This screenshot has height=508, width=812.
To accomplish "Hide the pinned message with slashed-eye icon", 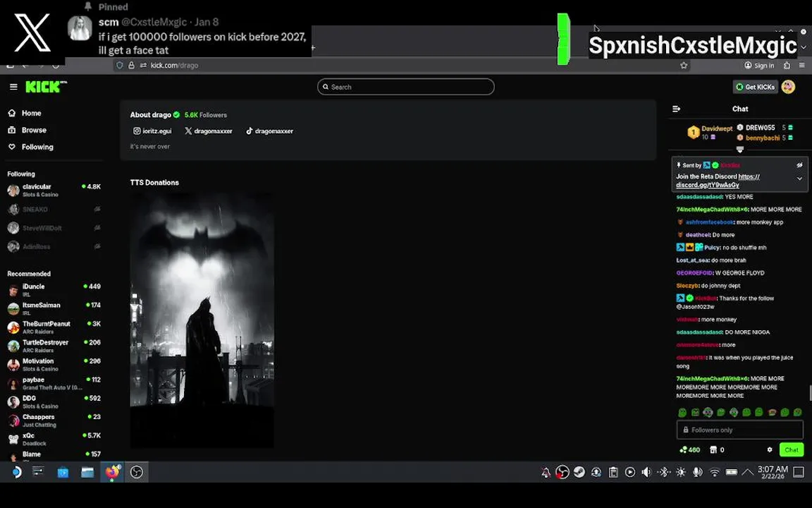I will [x=799, y=165].
